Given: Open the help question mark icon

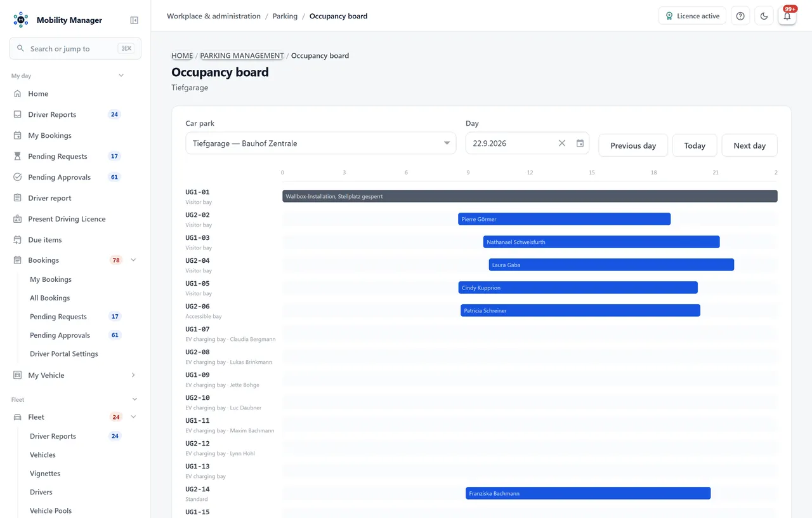Looking at the screenshot, I should pos(740,17).
